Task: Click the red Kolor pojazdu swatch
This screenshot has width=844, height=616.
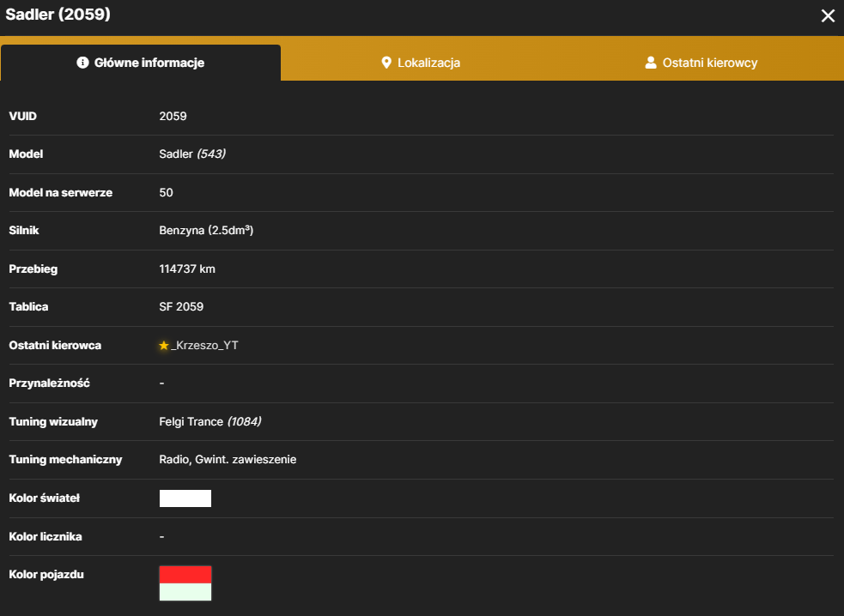Action: point(185,575)
